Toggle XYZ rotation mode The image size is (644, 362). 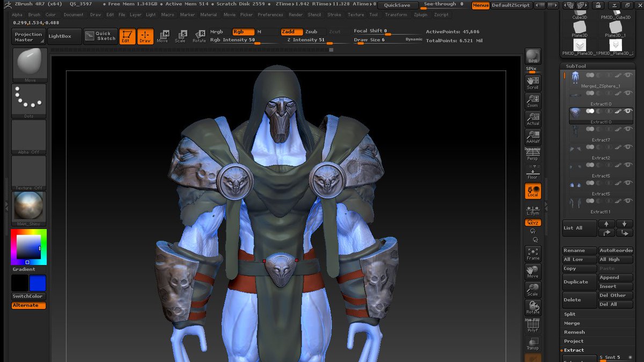point(533,222)
